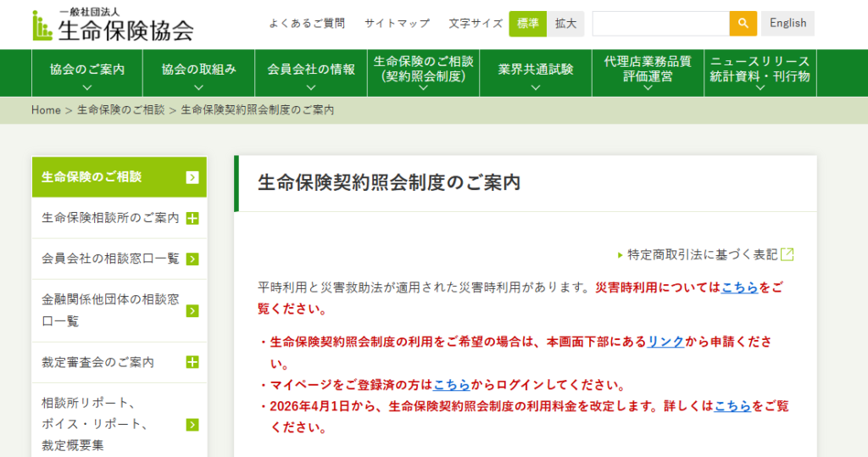Open 生命保険のご相談(契約照会制度) menu
Image resolution: width=868 pixels, height=457 pixels.
tap(424, 73)
